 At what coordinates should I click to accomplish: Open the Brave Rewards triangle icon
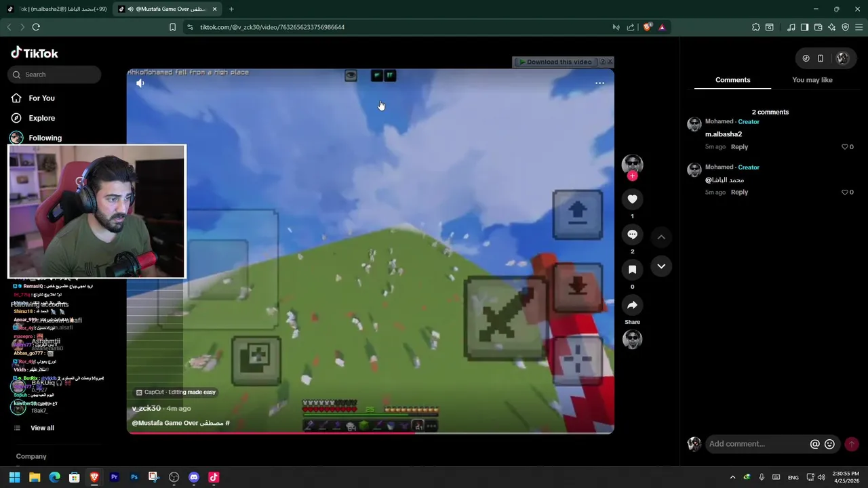coord(662,27)
